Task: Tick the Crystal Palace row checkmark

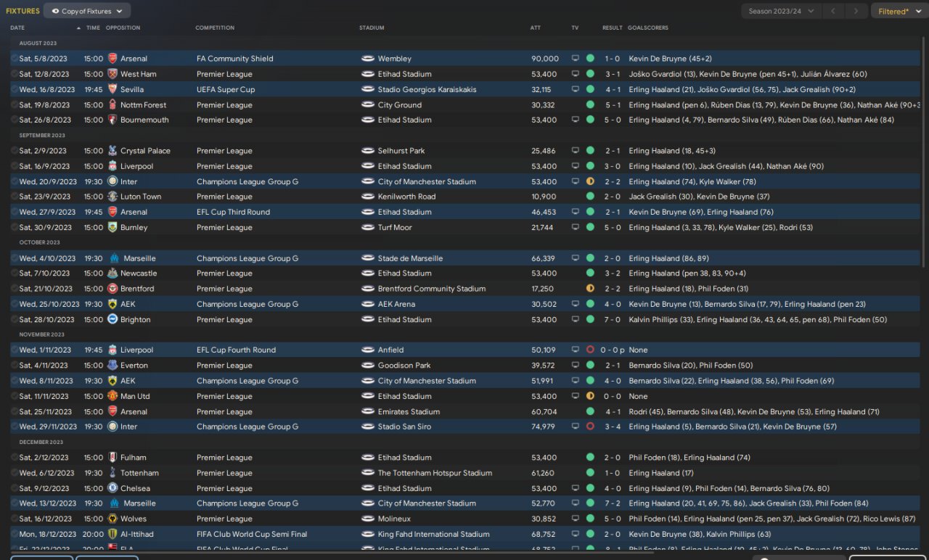Action: pos(15,151)
